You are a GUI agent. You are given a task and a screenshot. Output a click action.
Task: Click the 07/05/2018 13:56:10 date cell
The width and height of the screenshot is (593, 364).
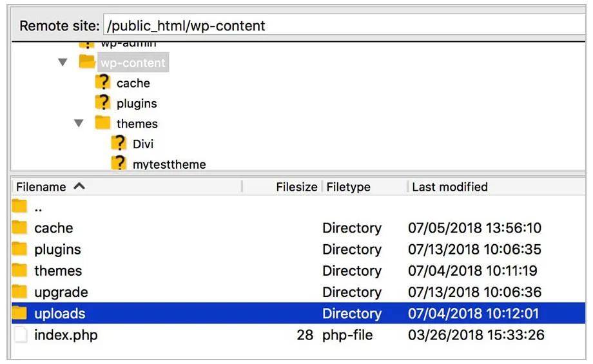(x=474, y=228)
